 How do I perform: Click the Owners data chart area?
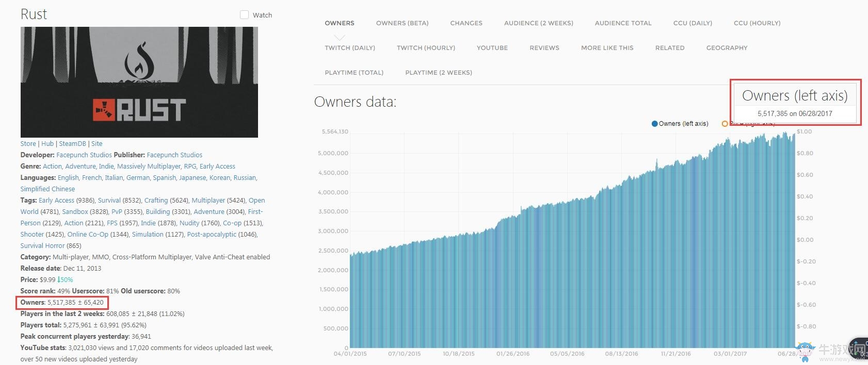[572, 240]
